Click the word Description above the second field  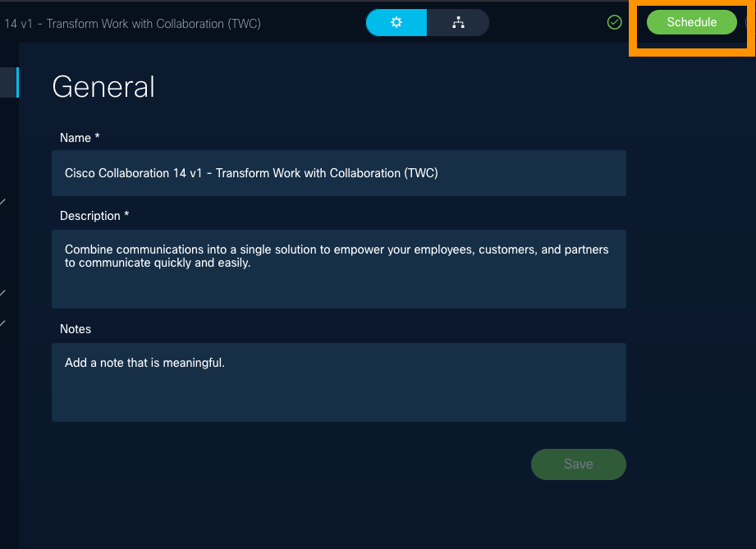pyautogui.click(x=89, y=216)
